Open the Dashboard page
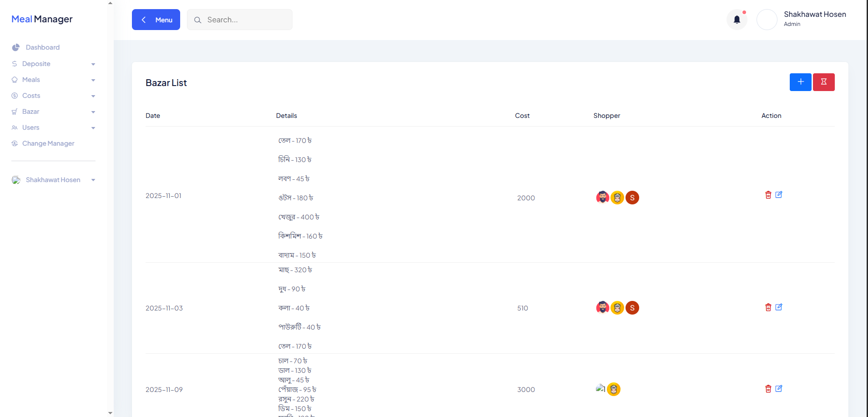 42,47
